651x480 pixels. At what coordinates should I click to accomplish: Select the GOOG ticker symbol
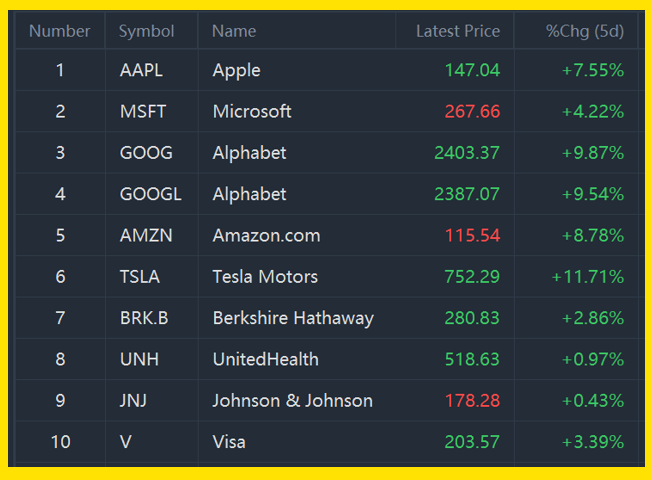pyautogui.click(x=146, y=153)
